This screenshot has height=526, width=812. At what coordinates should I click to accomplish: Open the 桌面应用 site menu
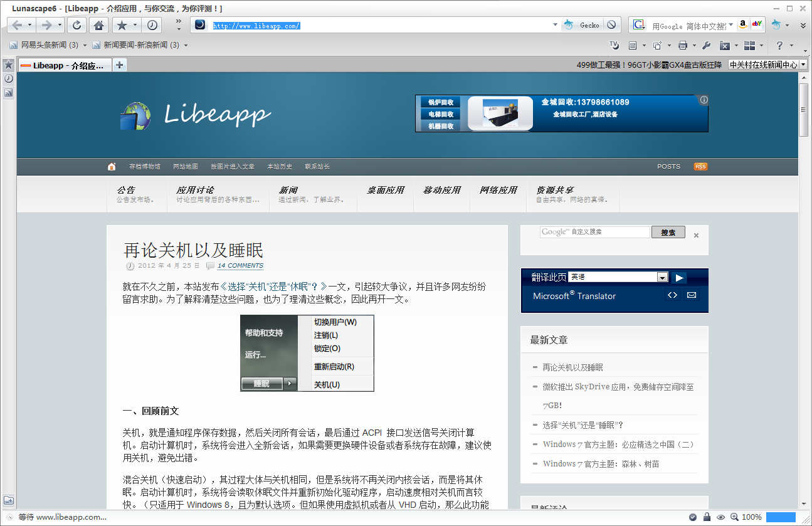point(386,191)
